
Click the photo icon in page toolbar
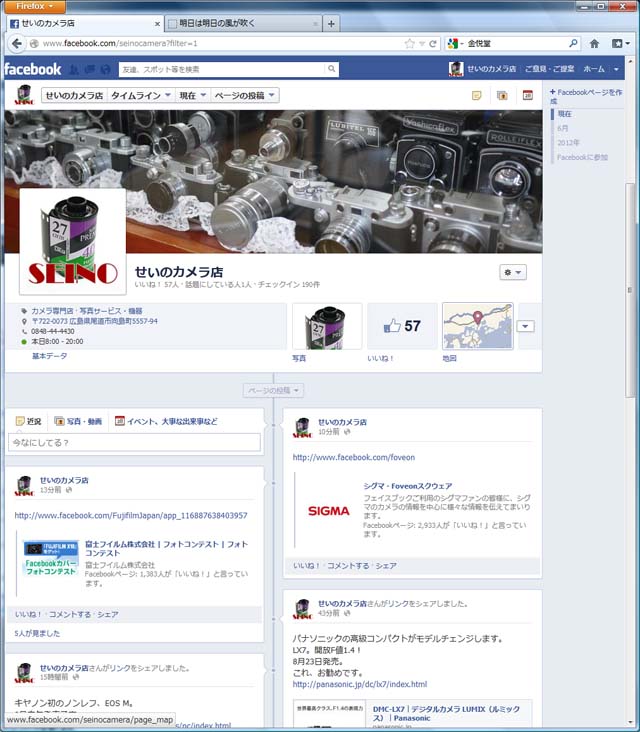502,95
